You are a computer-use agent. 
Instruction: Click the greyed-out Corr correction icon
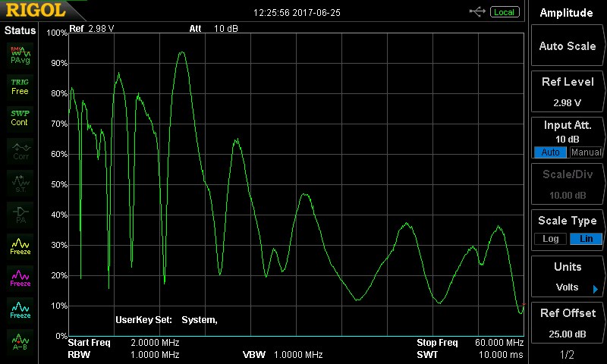[x=20, y=151]
